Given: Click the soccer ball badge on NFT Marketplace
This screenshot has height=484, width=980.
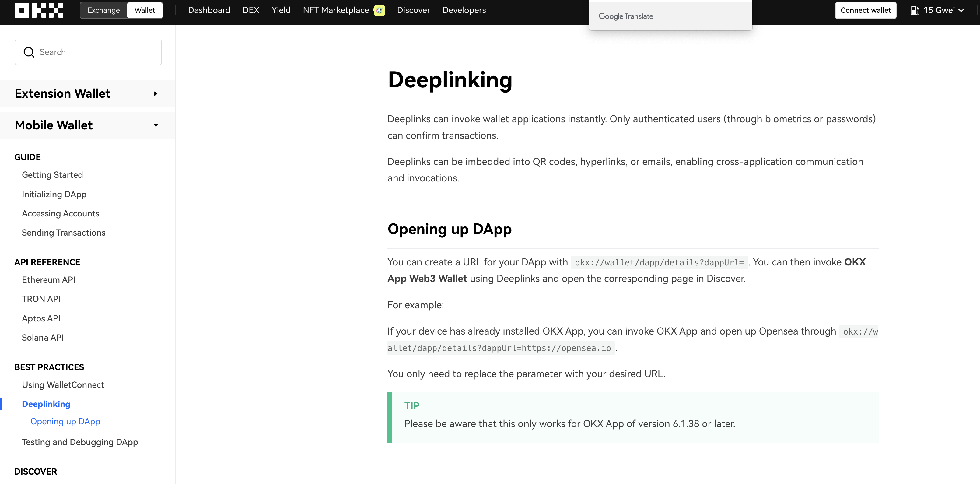Looking at the screenshot, I should pyautogui.click(x=379, y=10).
